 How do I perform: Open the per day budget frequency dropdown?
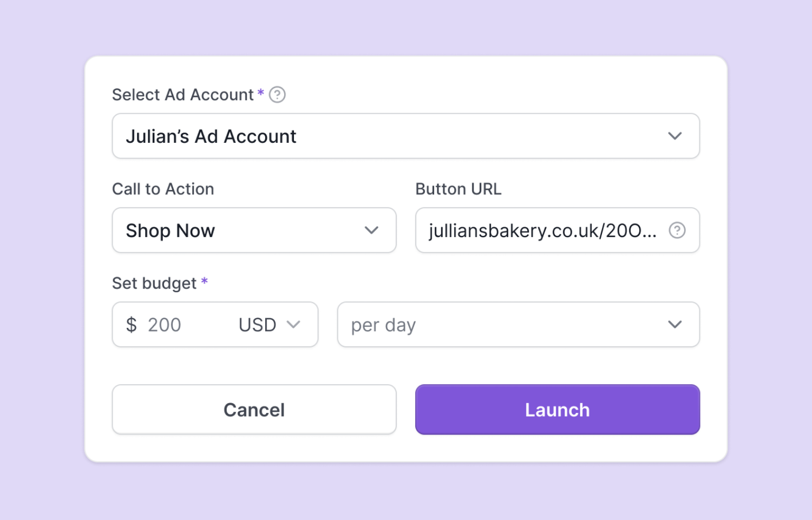click(518, 325)
